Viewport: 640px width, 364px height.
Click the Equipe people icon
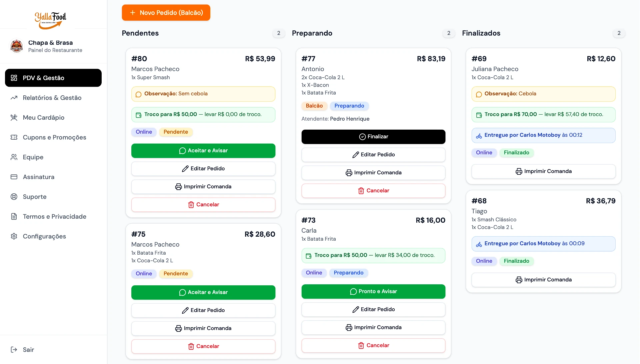tap(14, 157)
